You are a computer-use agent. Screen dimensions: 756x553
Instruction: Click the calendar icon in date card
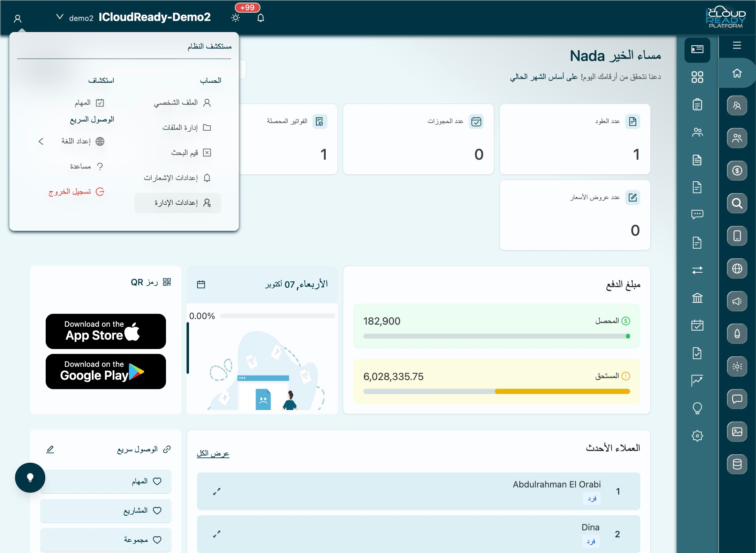[x=201, y=285]
